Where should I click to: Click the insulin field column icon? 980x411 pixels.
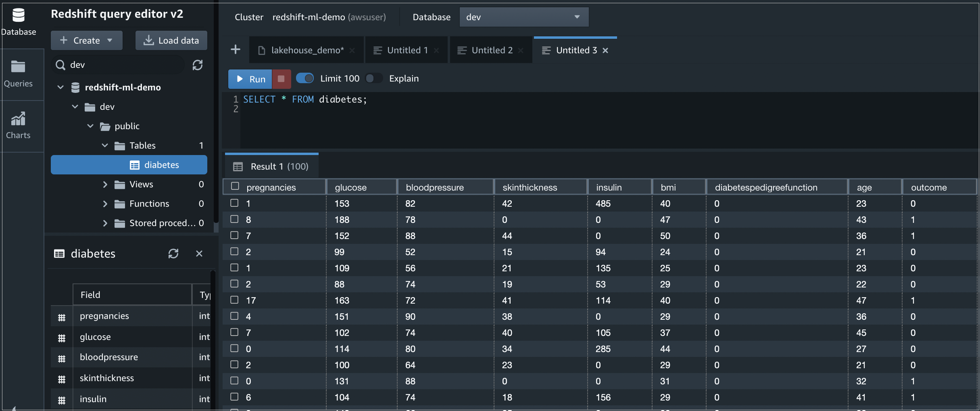(x=62, y=400)
